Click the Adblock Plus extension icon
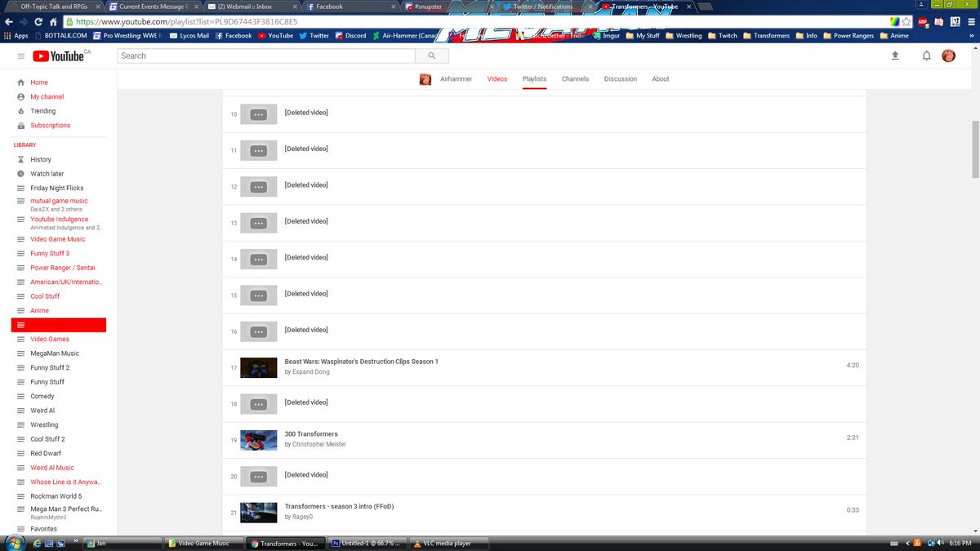This screenshot has width=980, height=551. pos(923,21)
